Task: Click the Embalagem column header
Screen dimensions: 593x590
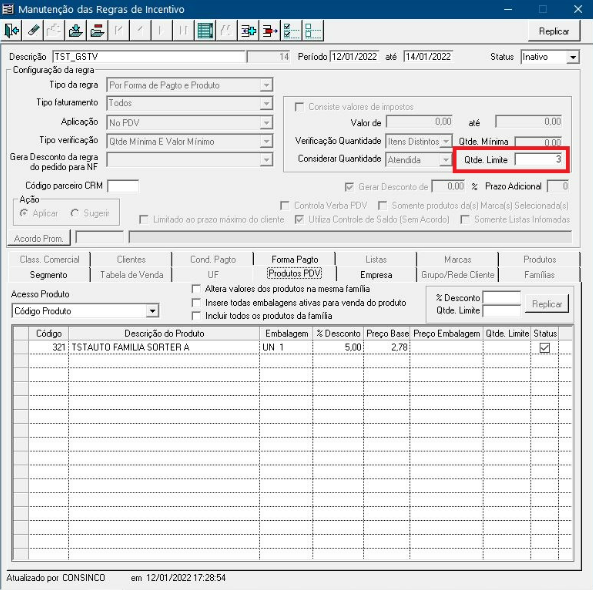Action: click(x=286, y=334)
